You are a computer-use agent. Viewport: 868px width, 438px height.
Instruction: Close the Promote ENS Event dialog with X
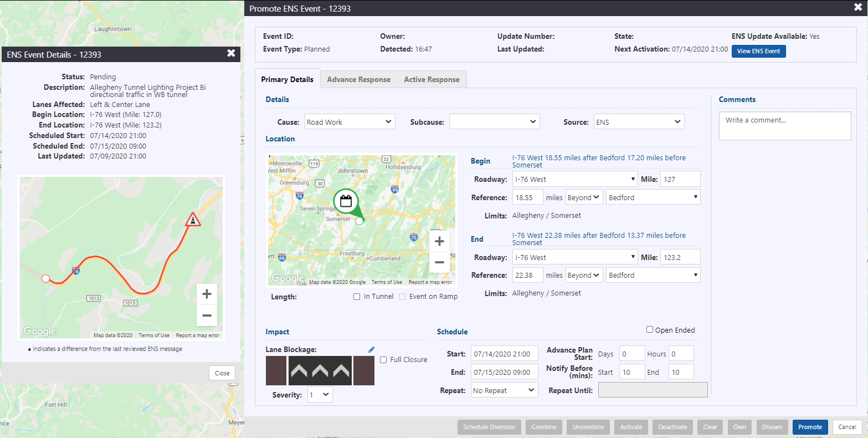[858, 7]
